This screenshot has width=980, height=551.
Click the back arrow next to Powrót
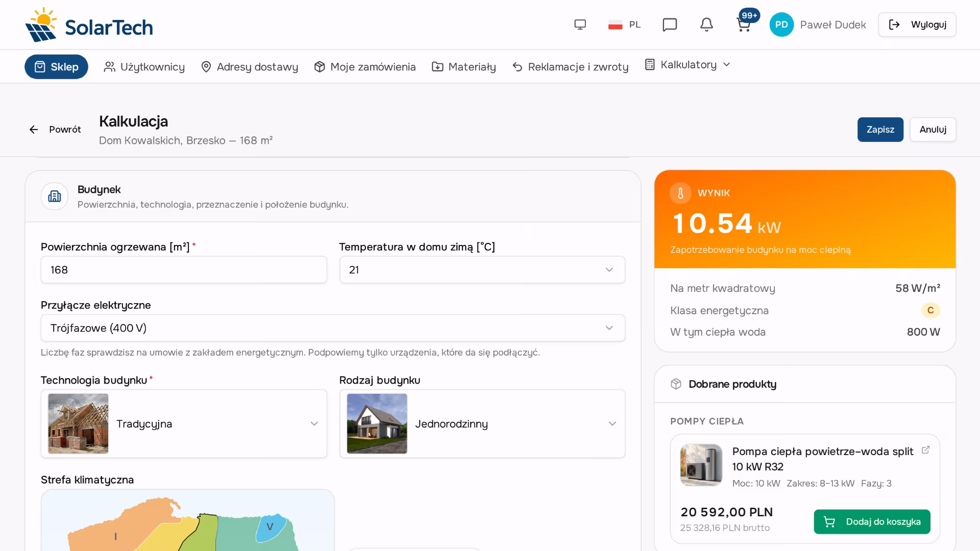[x=34, y=130]
